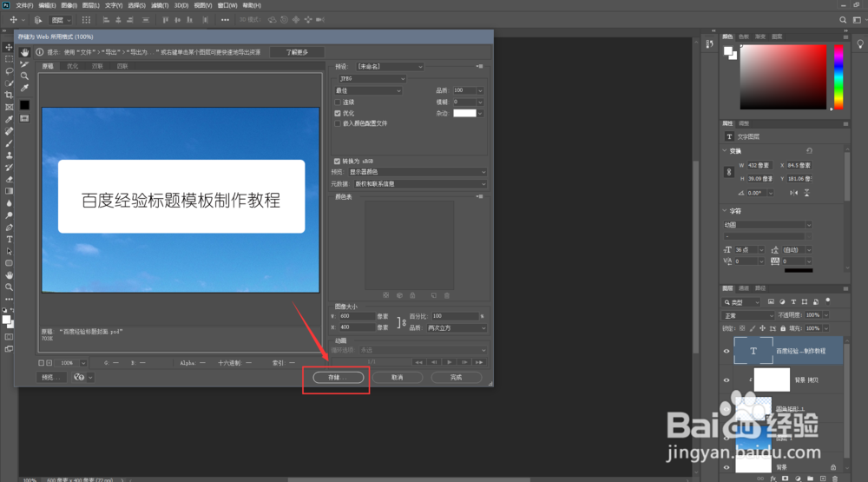Viewport: 868px width, 482px height.
Task: Hide the bottom 背景 layer
Action: tap(727, 467)
